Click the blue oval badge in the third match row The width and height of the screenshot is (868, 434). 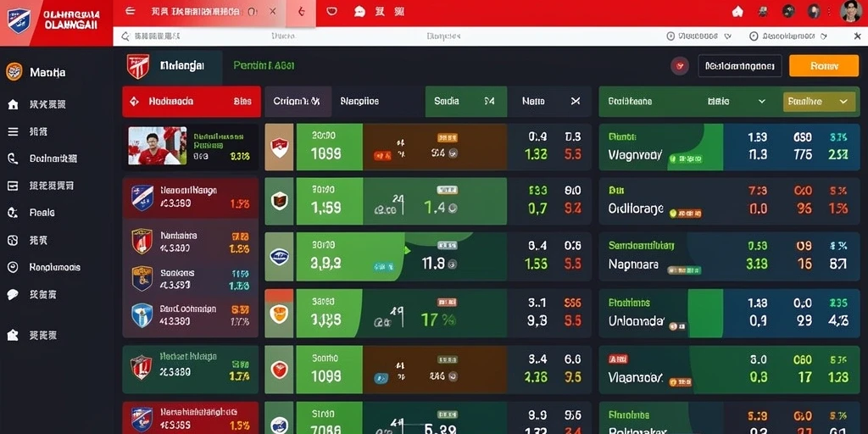pos(280,257)
